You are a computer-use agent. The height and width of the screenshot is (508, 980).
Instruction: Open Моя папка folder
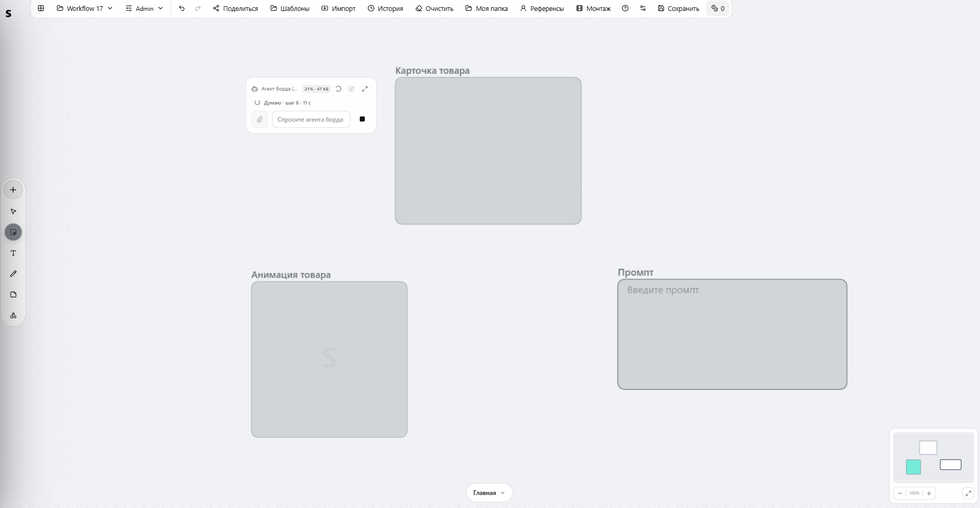pos(487,8)
